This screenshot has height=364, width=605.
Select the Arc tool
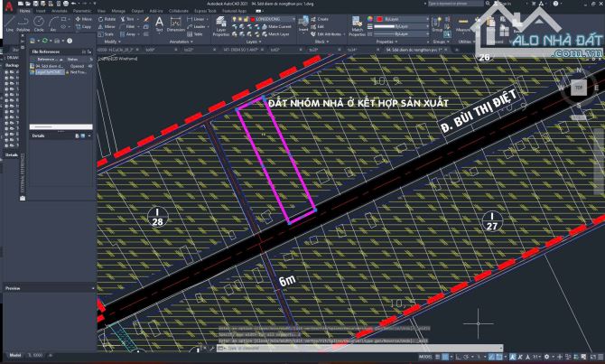pos(53,22)
